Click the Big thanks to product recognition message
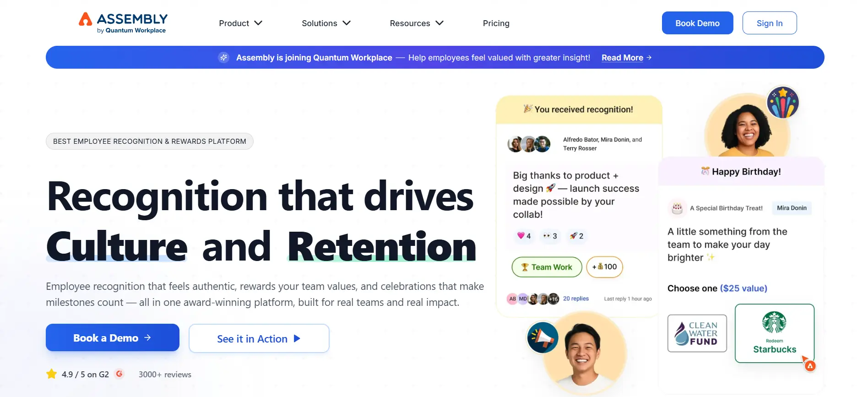 [x=576, y=195]
